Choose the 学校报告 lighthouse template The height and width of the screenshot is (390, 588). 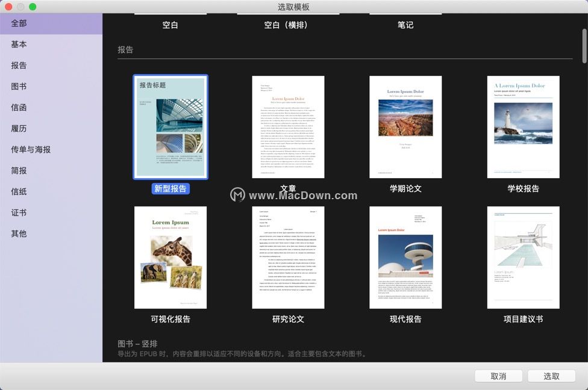pyautogui.click(x=523, y=127)
